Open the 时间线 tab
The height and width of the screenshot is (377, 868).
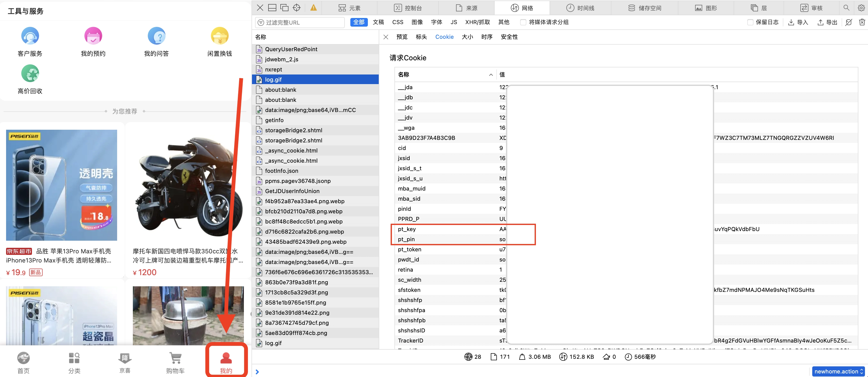point(580,8)
